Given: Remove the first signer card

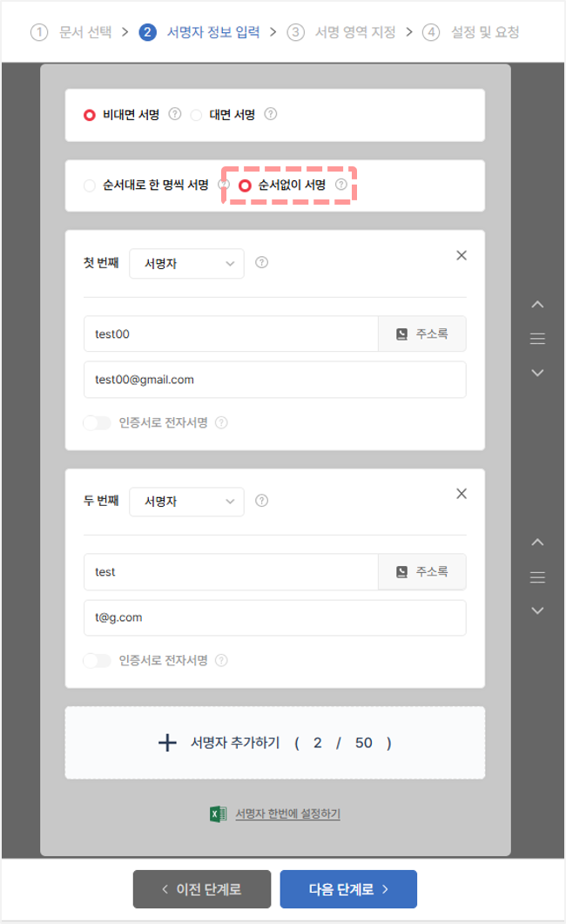Looking at the screenshot, I should [462, 255].
